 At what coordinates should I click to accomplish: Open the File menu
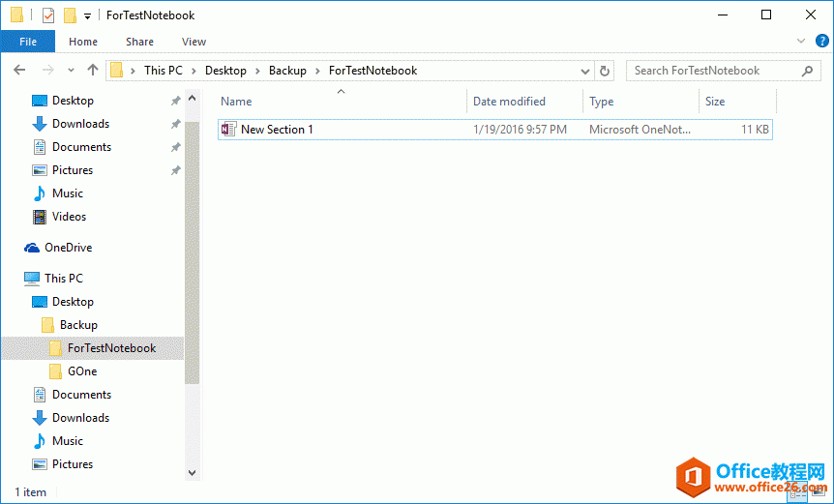point(27,42)
